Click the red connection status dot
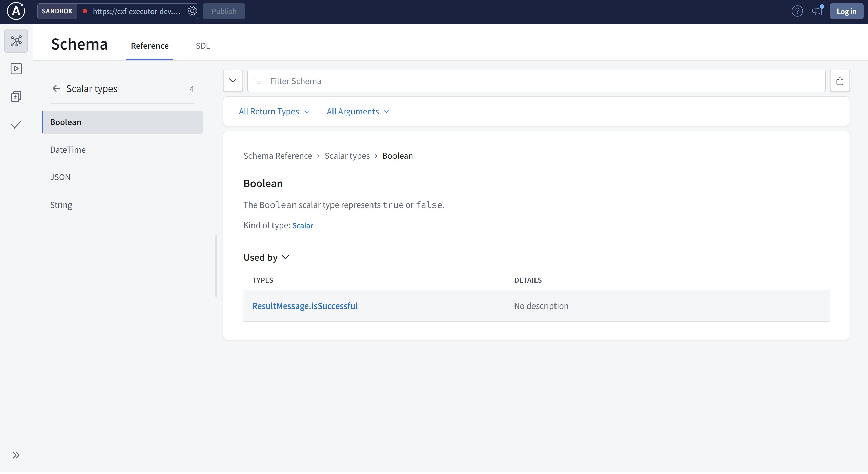 tap(85, 11)
